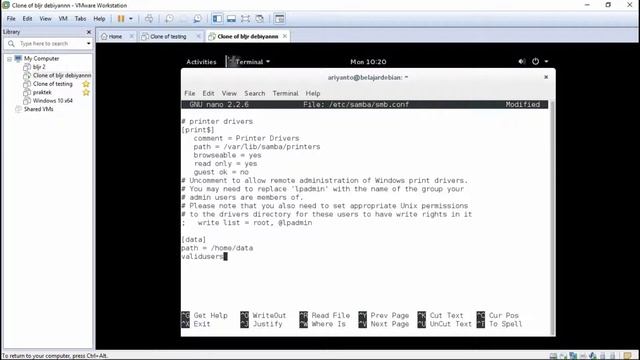Click the Windows 10 x64 VM icon

coord(27,100)
